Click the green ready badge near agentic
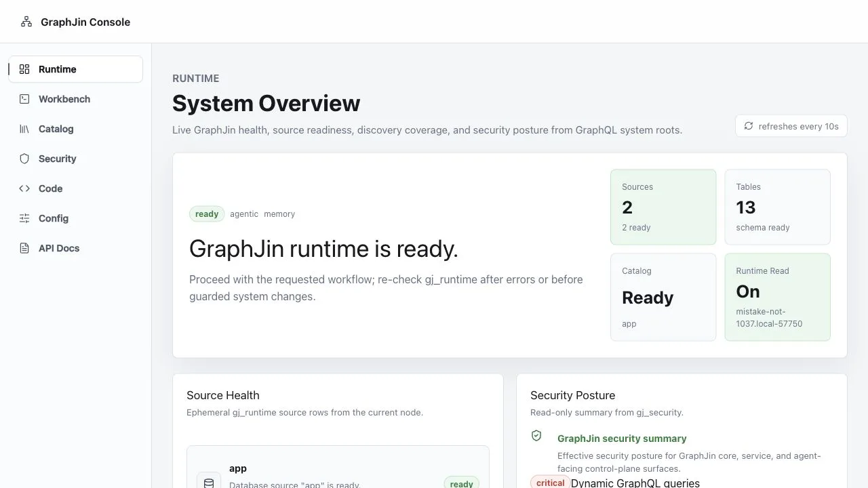The width and height of the screenshot is (868, 488). [207, 214]
